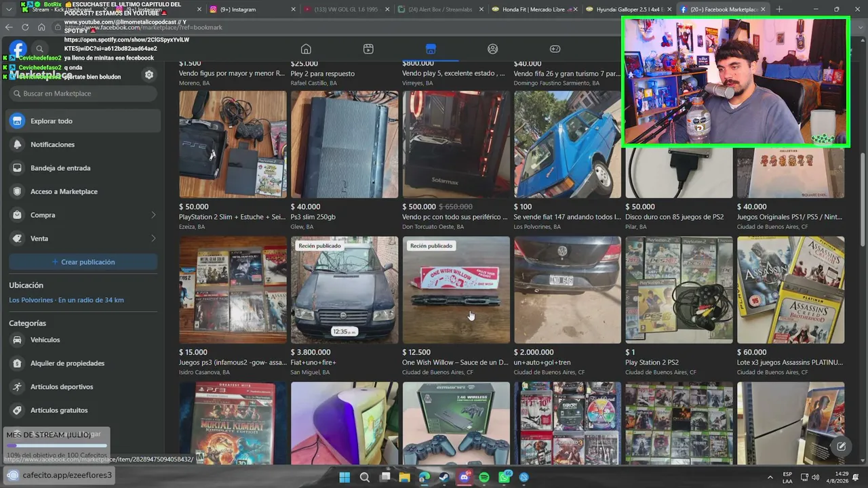Open the Facebook Reels video icon
Viewport: 868px width, 488px height.
pyautogui.click(x=368, y=49)
